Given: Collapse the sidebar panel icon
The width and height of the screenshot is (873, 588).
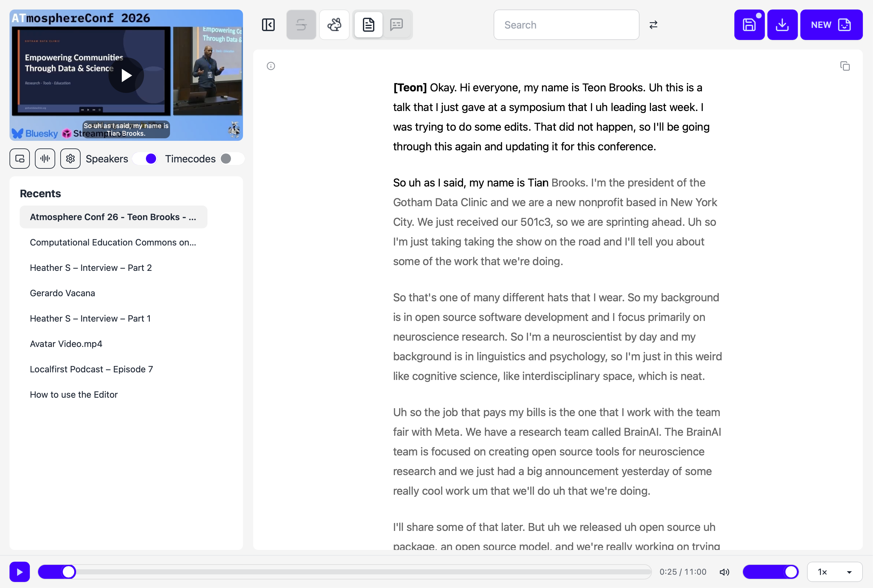Looking at the screenshot, I should point(268,25).
